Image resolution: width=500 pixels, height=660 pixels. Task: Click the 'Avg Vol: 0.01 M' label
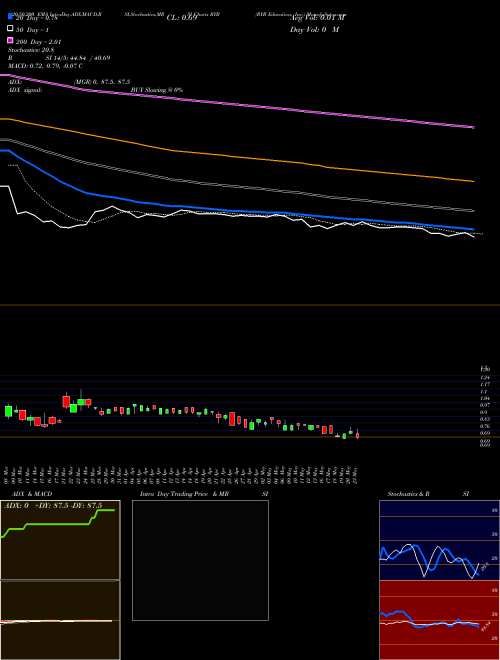tap(317, 18)
